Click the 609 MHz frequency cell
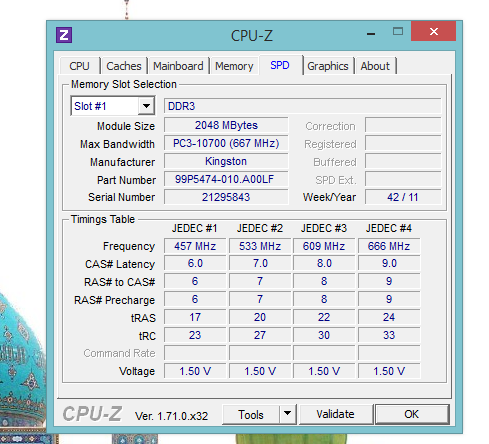This screenshot has width=489, height=444. pyautogui.click(x=324, y=246)
